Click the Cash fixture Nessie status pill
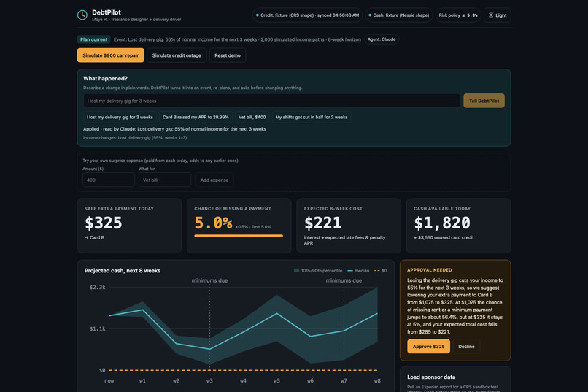This screenshot has width=588, height=392. point(398,15)
